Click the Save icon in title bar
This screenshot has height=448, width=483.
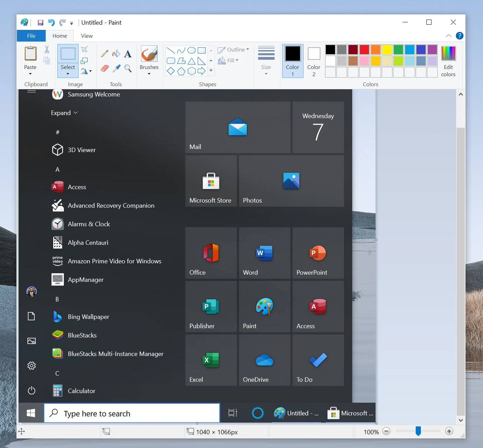[41, 23]
